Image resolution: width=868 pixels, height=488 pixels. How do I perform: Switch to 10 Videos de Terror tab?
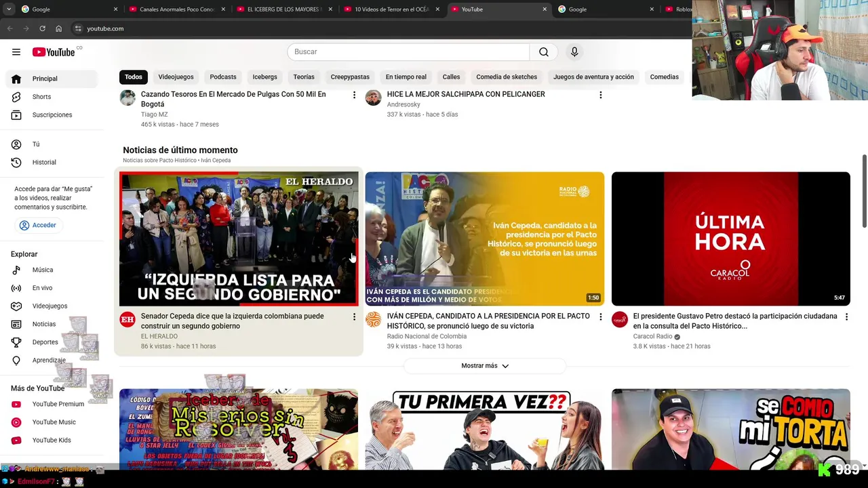click(391, 9)
